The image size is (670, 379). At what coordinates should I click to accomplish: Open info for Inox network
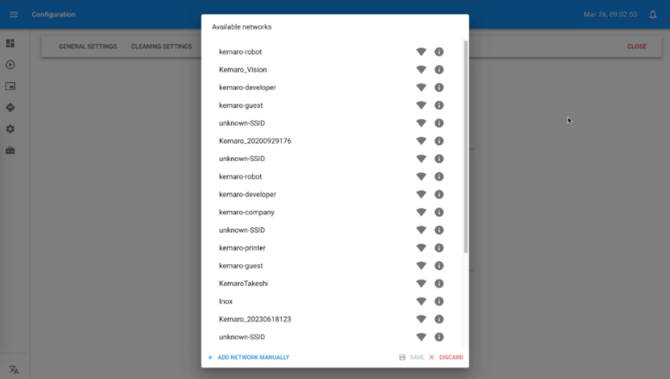pyautogui.click(x=439, y=301)
